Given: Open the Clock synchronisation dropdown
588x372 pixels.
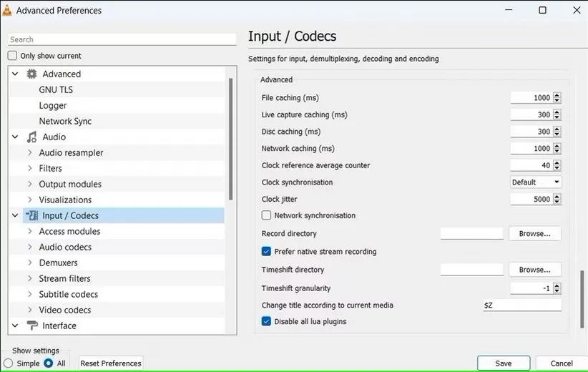Looking at the screenshot, I should tap(536, 182).
